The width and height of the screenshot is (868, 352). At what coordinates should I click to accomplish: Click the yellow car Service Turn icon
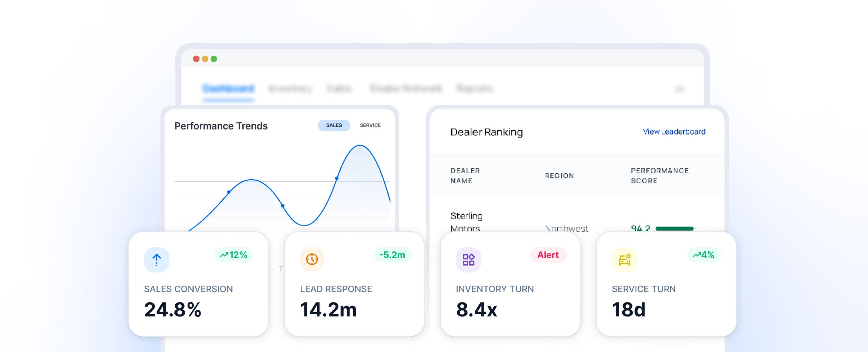(x=624, y=260)
